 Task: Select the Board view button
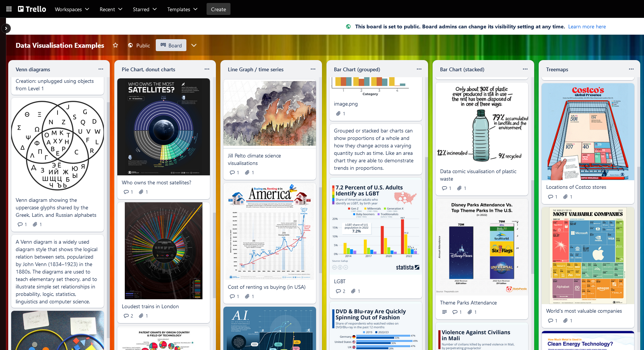tap(171, 46)
